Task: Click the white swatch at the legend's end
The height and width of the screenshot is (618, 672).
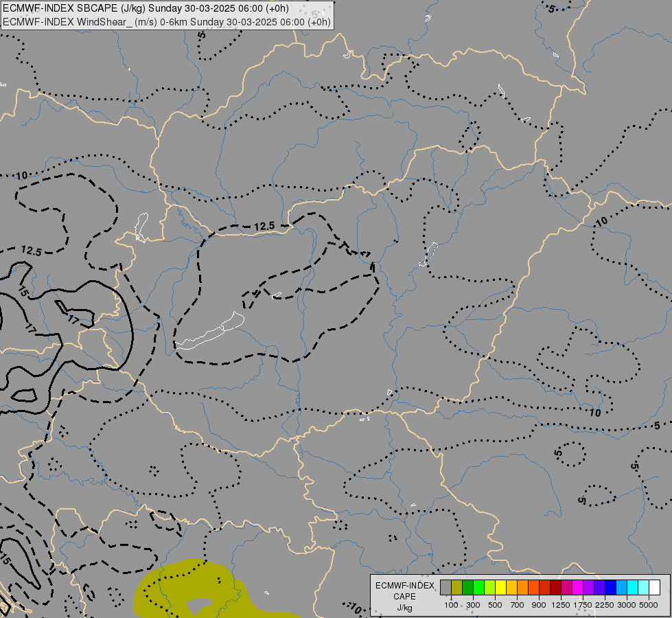Action: 654,588
